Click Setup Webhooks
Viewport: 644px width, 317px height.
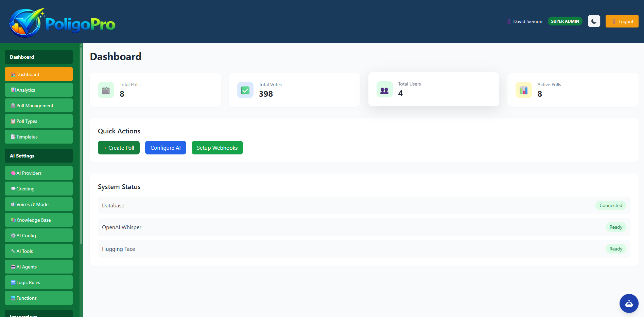pos(217,148)
